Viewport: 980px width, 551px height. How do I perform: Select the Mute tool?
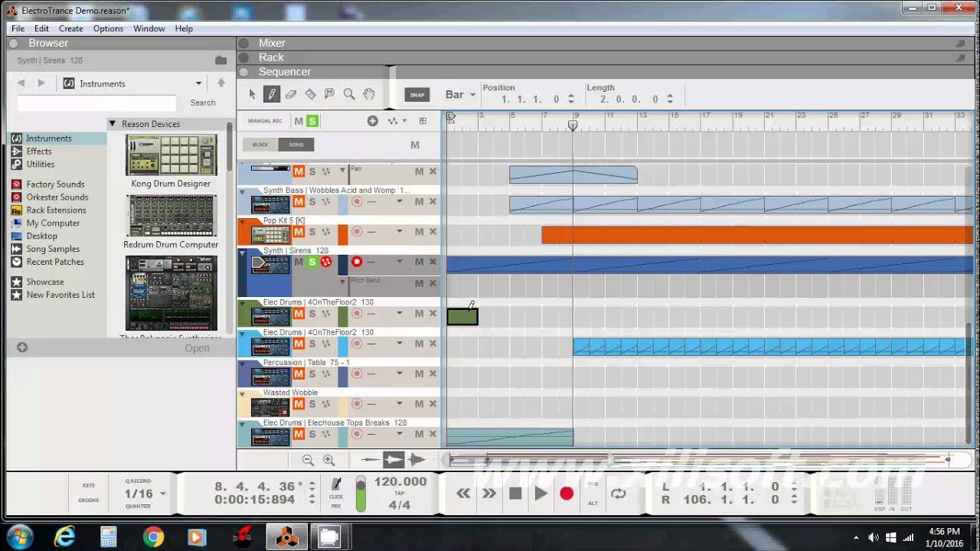click(330, 94)
